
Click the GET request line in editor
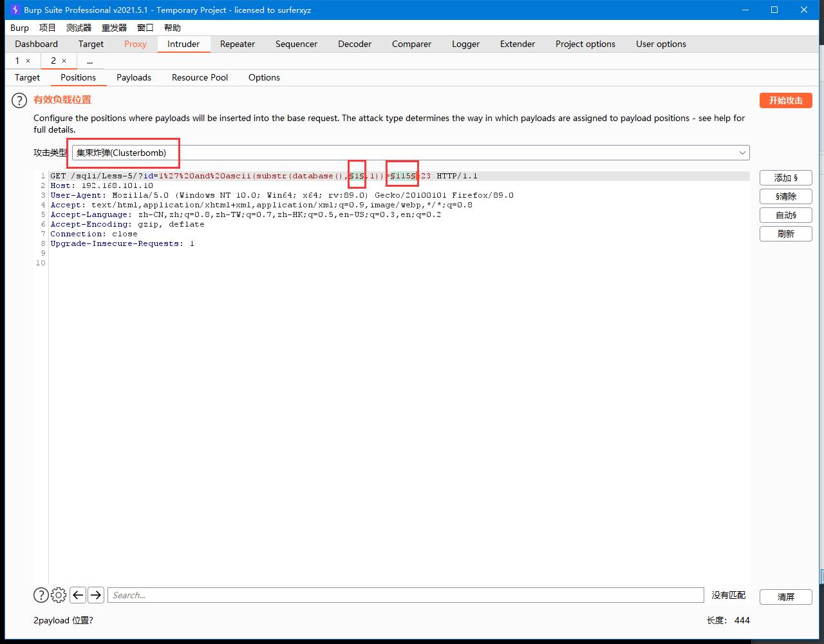click(264, 176)
